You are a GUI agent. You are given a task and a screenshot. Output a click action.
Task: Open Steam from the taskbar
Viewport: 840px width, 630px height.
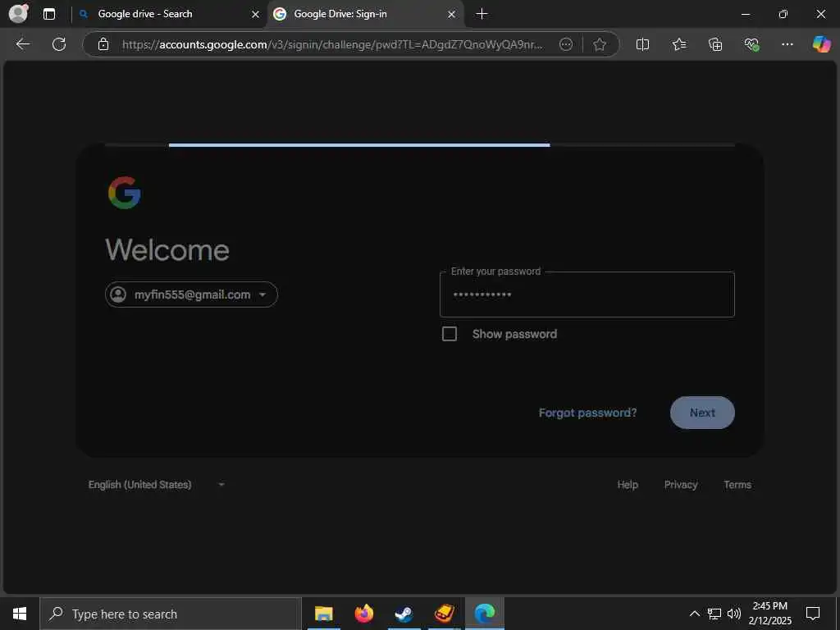404,614
